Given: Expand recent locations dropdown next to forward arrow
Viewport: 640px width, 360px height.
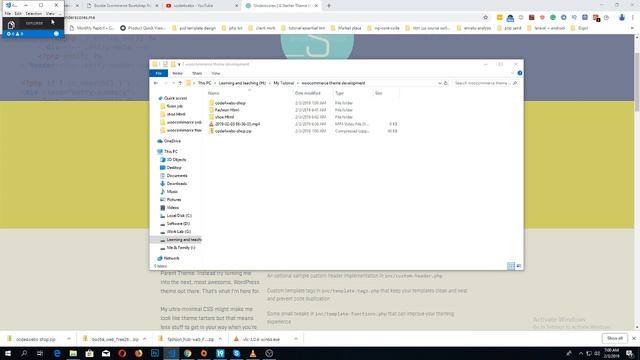Looking at the screenshot, I should [x=173, y=83].
